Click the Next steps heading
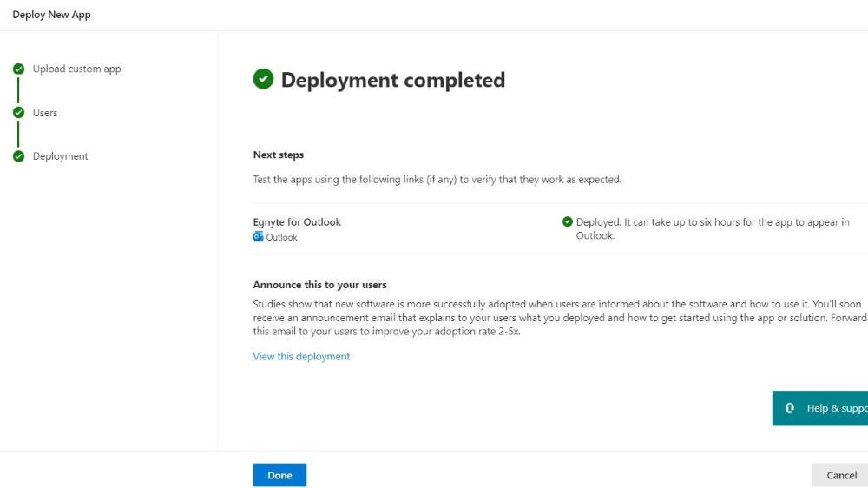 (x=279, y=155)
